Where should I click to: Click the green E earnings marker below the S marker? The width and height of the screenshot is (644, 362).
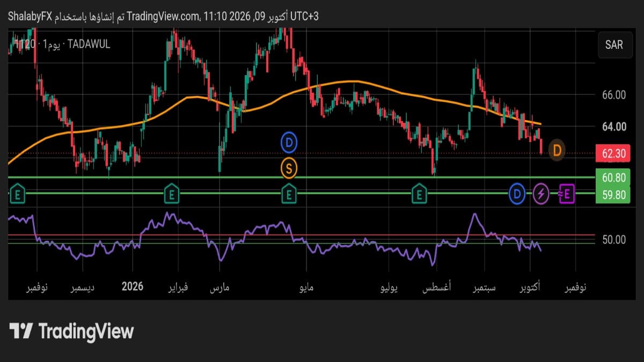pyautogui.click(x=289, y=193)
